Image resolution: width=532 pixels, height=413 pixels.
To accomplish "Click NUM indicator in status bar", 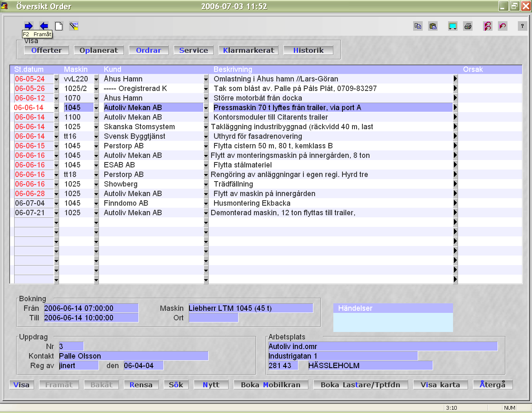I will pos(510,408).
